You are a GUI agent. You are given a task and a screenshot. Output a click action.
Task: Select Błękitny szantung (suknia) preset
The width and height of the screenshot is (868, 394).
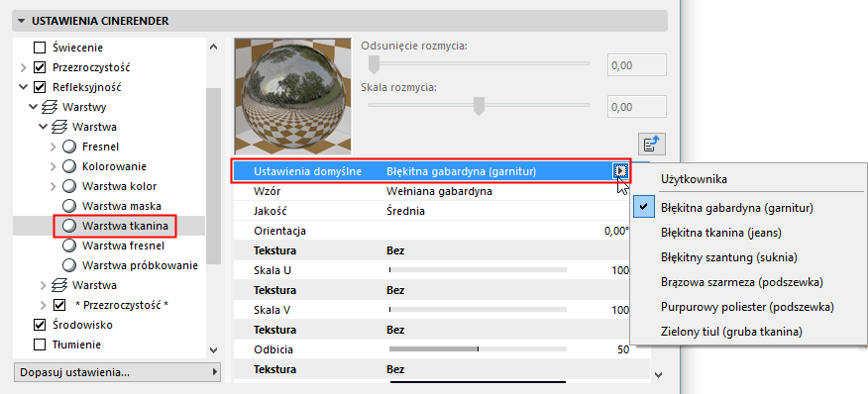point(729,257)
